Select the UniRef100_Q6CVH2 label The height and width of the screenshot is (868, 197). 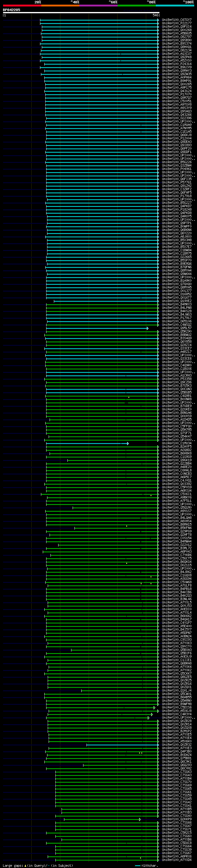click(x=177, y=768)
